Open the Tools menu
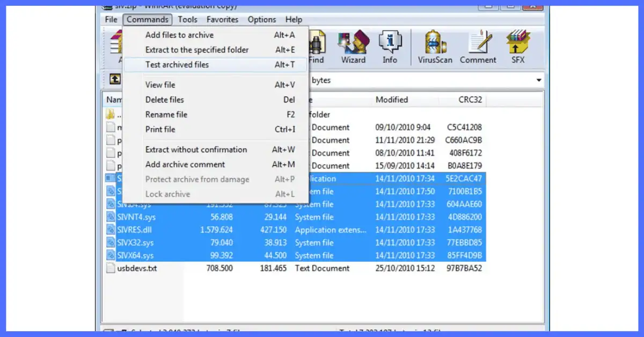Screen dimensions: 644x337 point(188,19)
